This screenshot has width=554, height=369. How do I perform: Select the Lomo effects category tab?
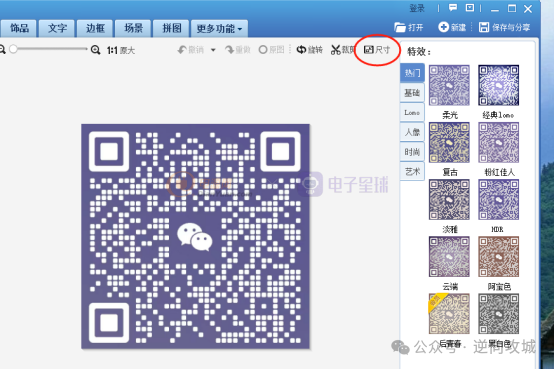(x=412, y=112)
